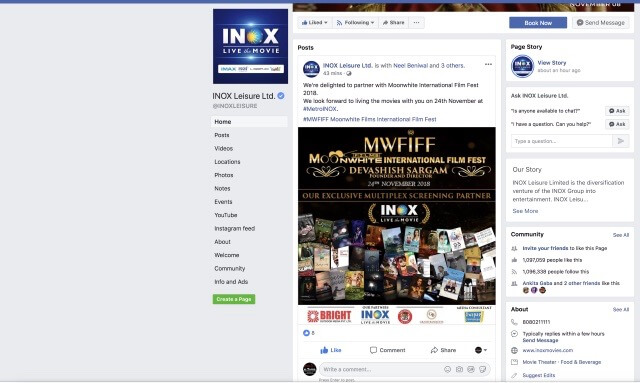
Task: Click the #MetroINOX hashtag
Action: (320, 109)
